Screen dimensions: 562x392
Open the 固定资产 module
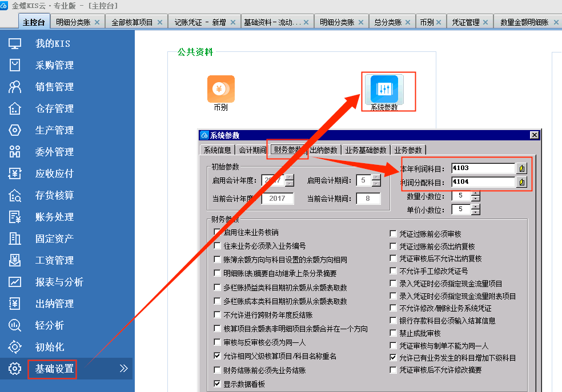54,239
